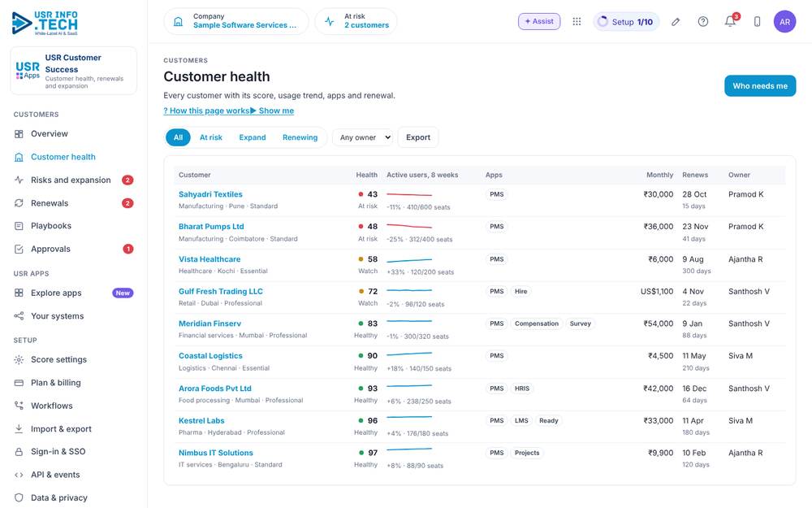The height and width of the screenshot is (508, 812).
Task: Click the Projects tag for Nimbus IT Solutions
Action: tap(527, 453)
